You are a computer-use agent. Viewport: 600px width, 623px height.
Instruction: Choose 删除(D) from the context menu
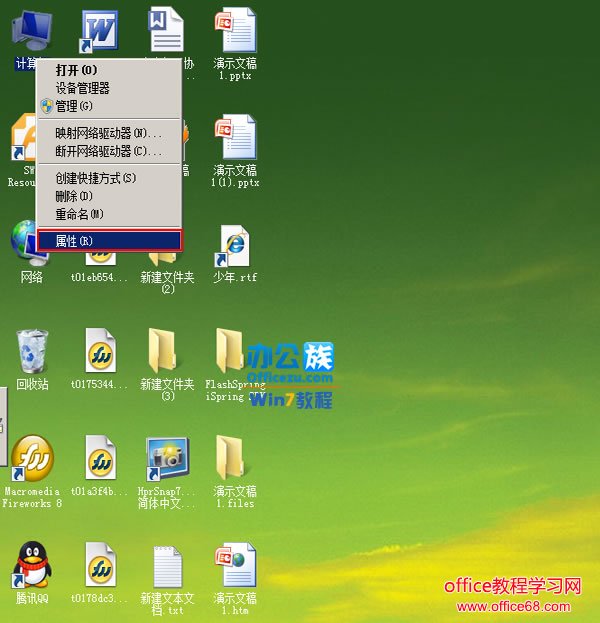[x=110, y=196]
